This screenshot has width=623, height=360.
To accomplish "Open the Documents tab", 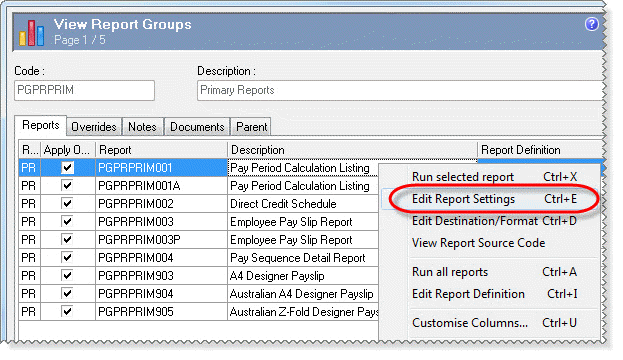I will (x=197, y=127).
